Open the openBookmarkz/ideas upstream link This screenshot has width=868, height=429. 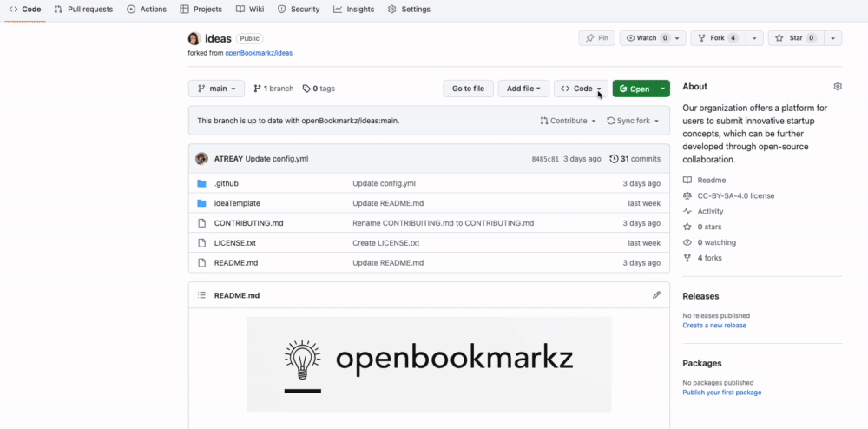pos(259,53)
